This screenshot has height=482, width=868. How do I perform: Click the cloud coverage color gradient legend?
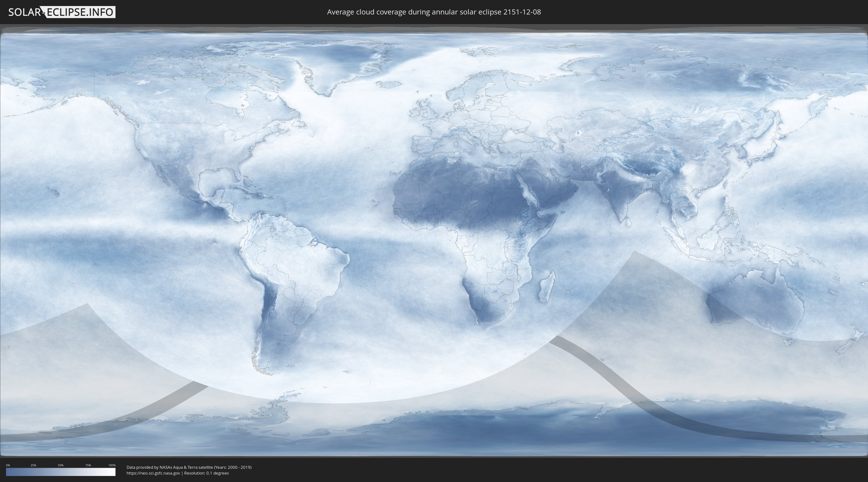coord(61,472)
